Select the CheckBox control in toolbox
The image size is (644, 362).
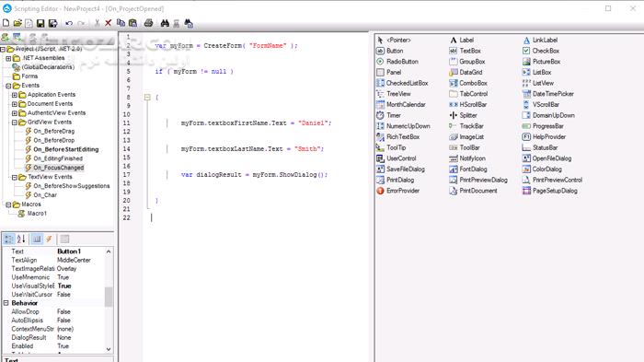[541, 51]
